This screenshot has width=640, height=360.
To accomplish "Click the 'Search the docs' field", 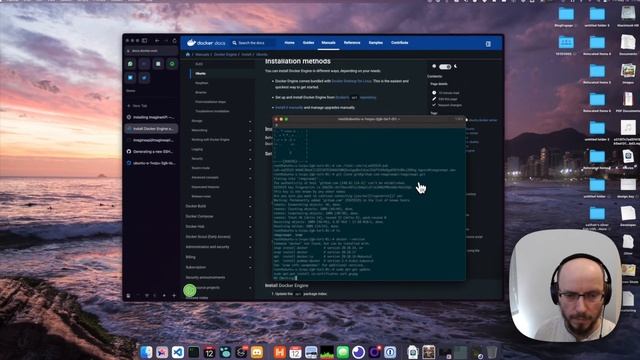I will click(x=253, y=43).
